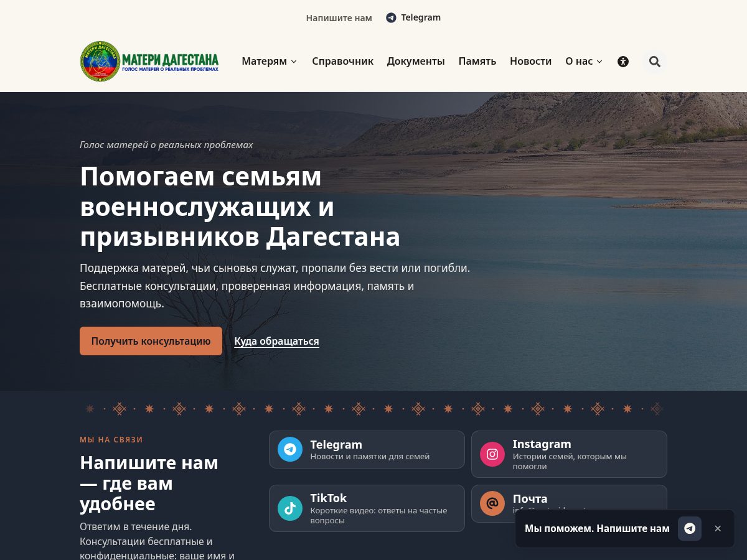Open the Матерям menu label
This screenshot has height=560, width=747.
[265, 61]
